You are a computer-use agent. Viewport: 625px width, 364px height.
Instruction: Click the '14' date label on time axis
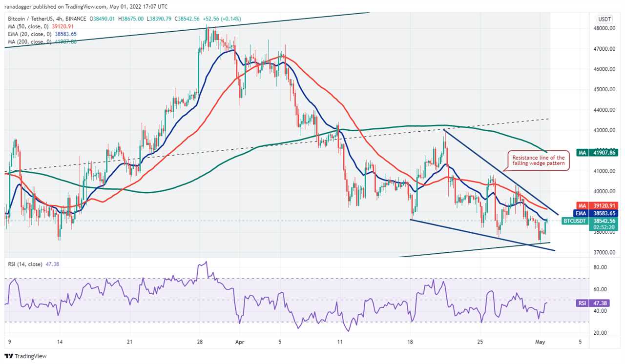point(59,342)
